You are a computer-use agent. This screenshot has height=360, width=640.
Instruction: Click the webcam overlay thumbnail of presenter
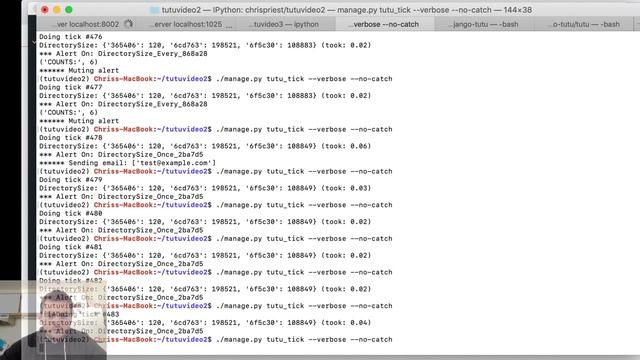tap(53, 320)
